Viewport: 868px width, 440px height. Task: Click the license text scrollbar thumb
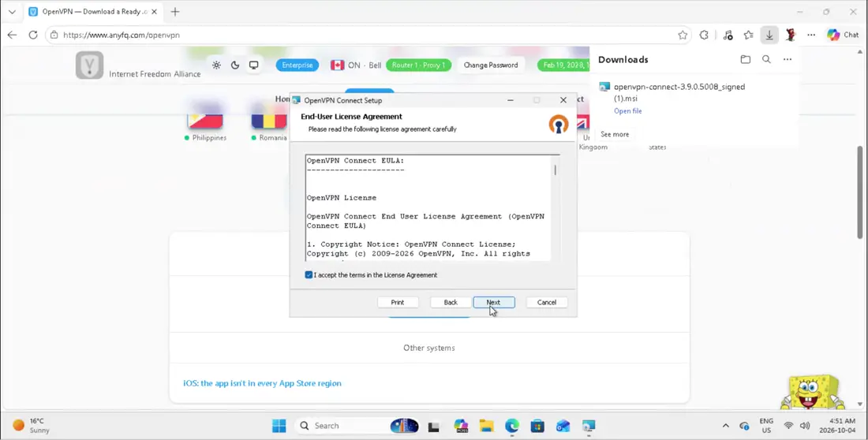pos(555,170)
